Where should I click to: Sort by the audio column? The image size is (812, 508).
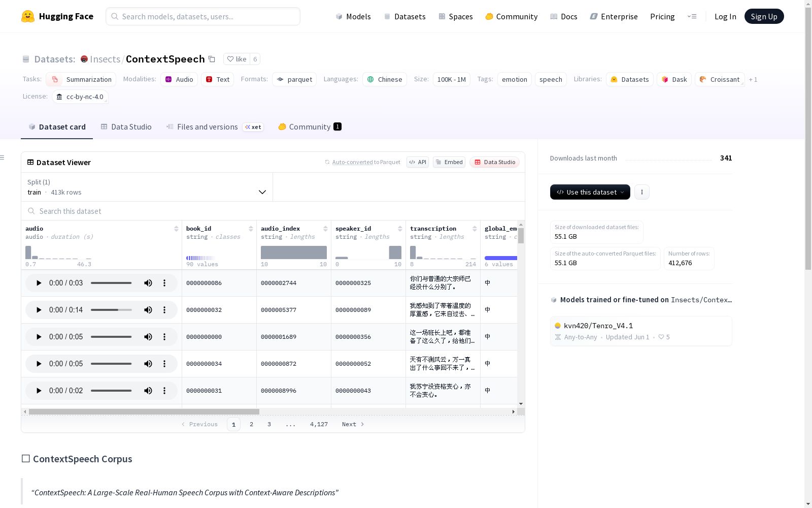click(176, 229)
